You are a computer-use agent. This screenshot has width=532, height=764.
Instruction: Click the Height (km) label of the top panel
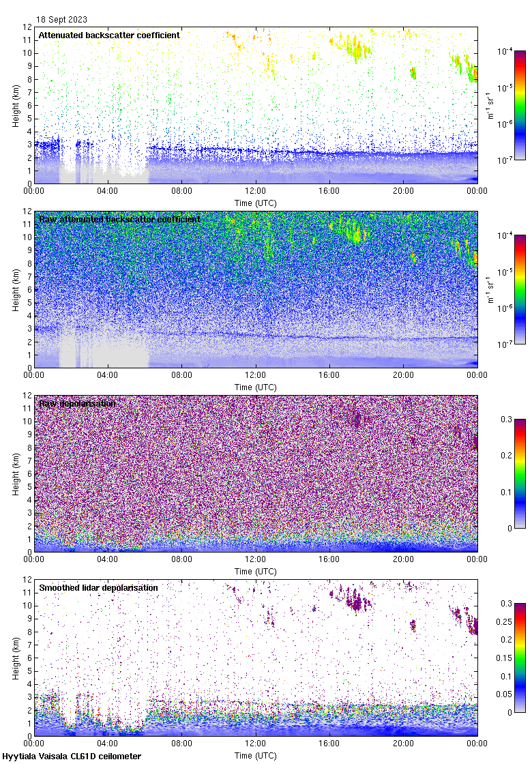point(16,105)
